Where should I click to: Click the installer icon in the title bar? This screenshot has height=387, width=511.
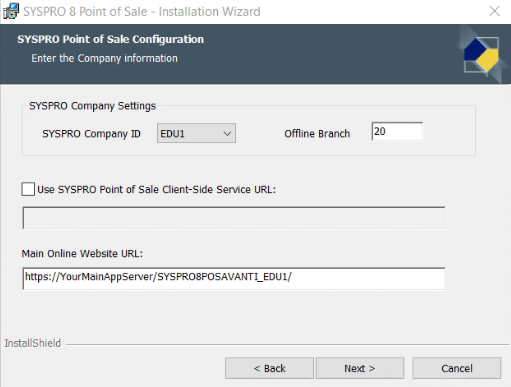click(11, 11)
